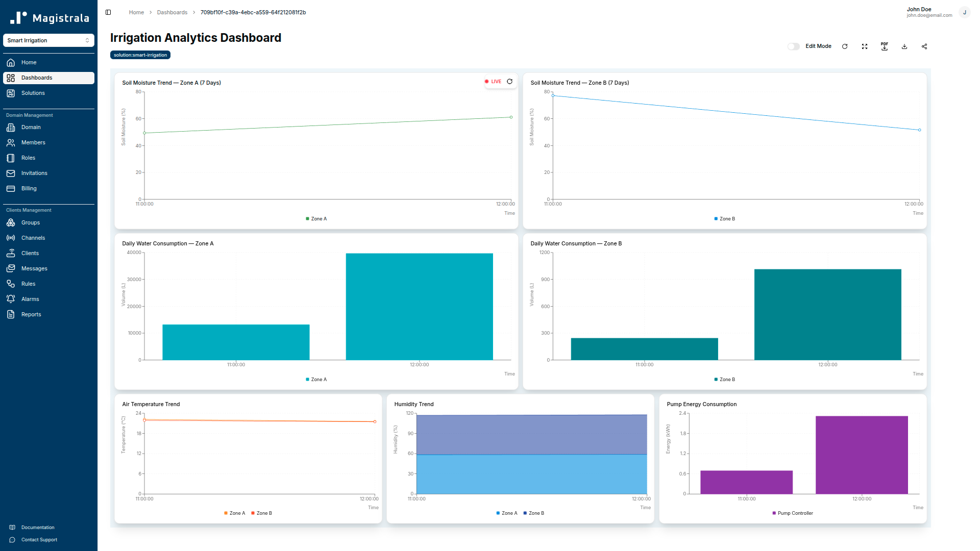Switch to the Dashboards section
The height and width of the screenshot is (551, 980).
point(37,78)
